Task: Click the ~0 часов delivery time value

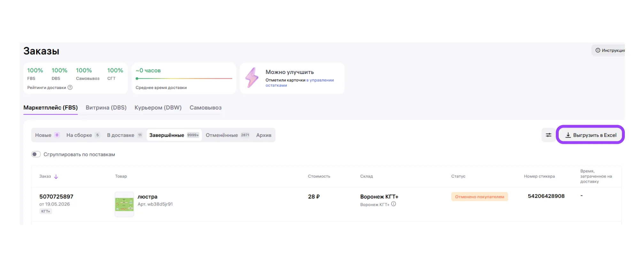Action: click(x=148, y=70)
